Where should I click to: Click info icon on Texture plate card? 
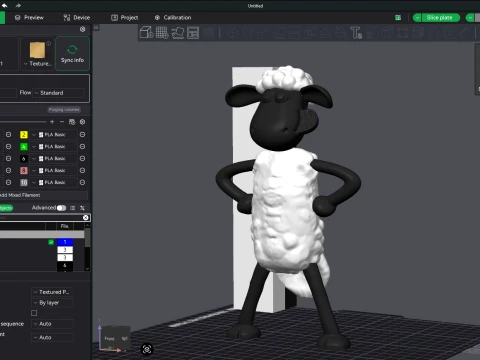[x=49, y=43]
